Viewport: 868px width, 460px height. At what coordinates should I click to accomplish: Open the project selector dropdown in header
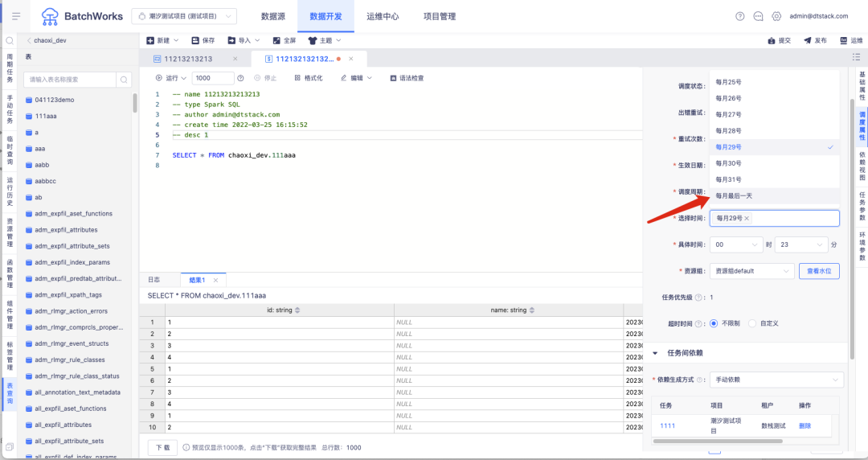183,16
